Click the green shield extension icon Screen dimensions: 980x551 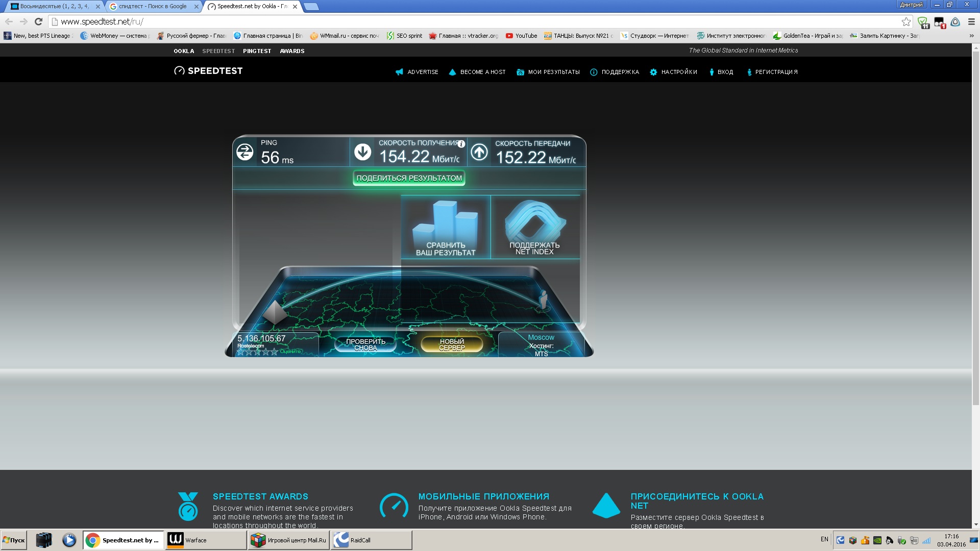(x=923, y=22)
